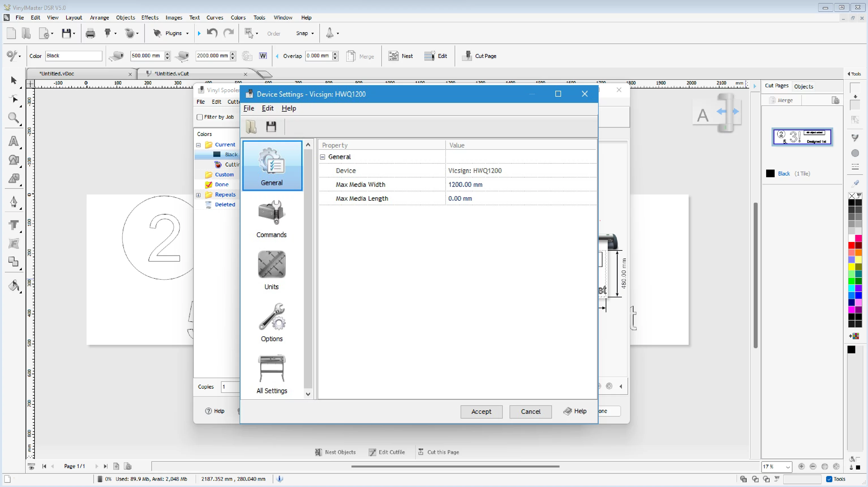Click Nest Objects at bottom of canvas
This screenshot has width=868, height=487.
[x=335, y=452]
